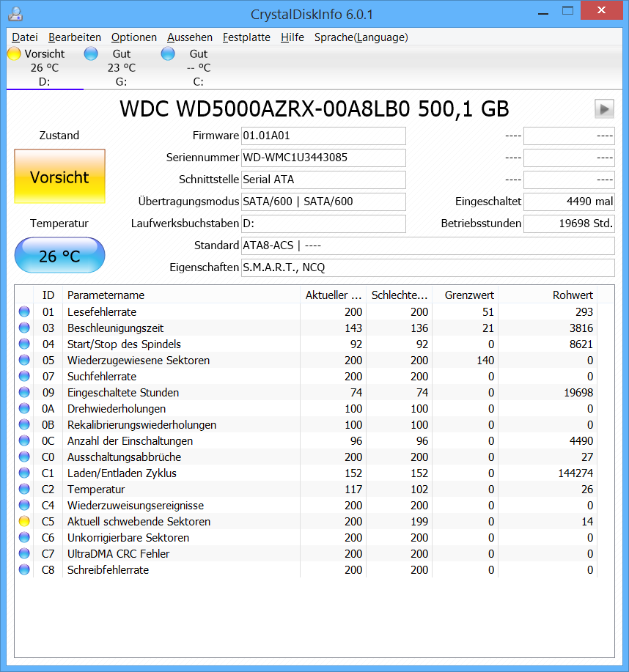Click status dot for Rekalibrierungswiederholungen
Viewport: 629px width, 672px height.
[24, 424]
